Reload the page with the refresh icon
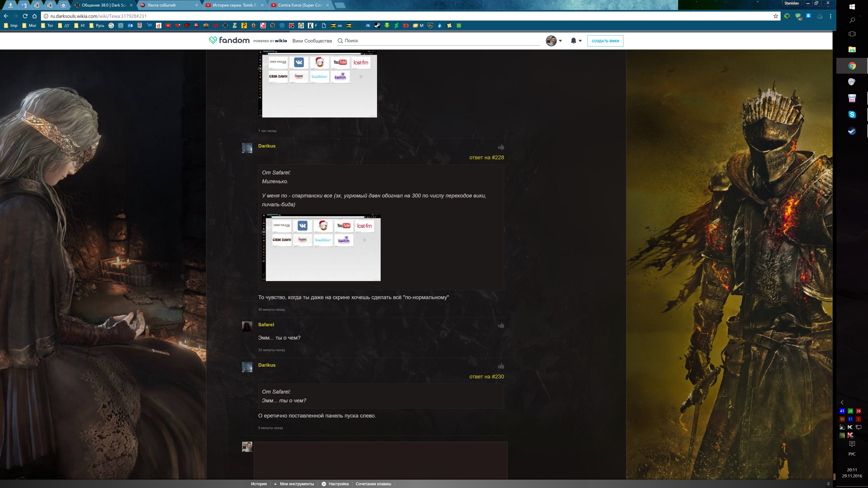 25,16
